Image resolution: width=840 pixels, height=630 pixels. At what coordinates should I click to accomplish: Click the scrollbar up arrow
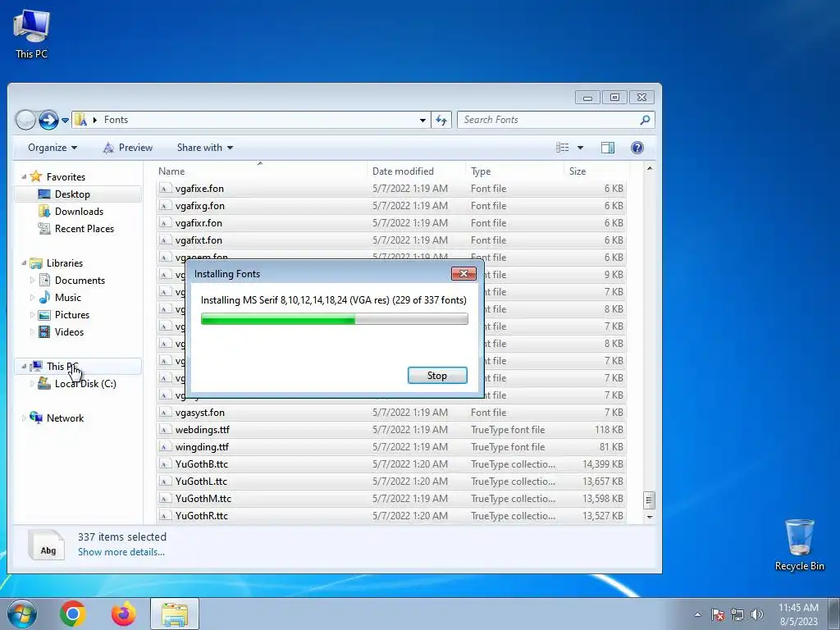click(650, 168)
